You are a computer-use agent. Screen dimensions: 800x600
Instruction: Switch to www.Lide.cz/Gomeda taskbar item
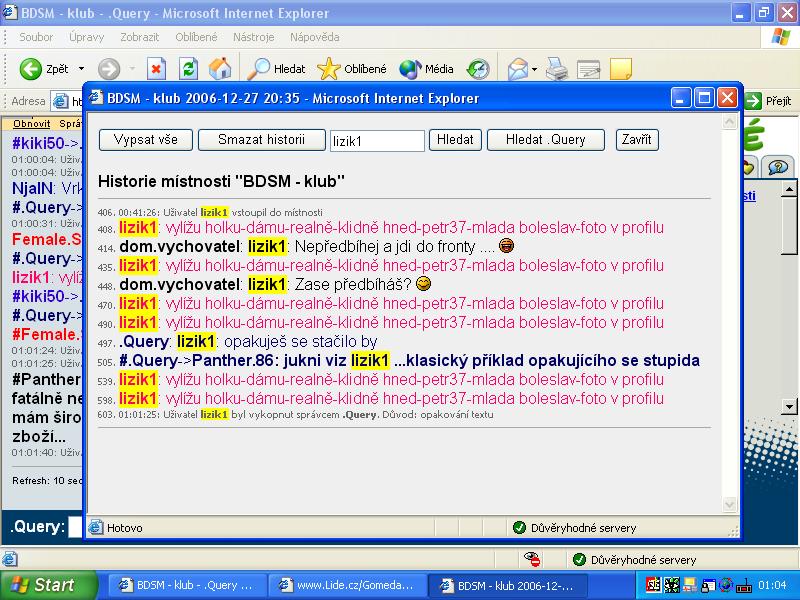pos(346,585)
